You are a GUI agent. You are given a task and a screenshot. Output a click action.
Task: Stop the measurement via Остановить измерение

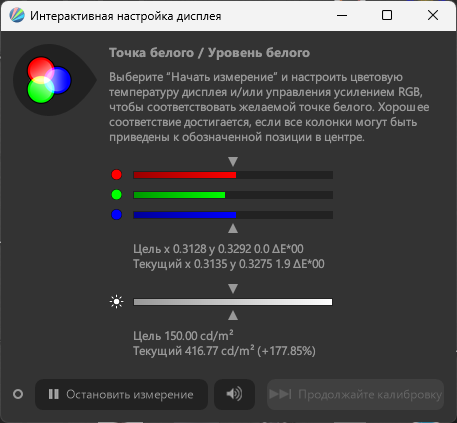tap(121, 394)
